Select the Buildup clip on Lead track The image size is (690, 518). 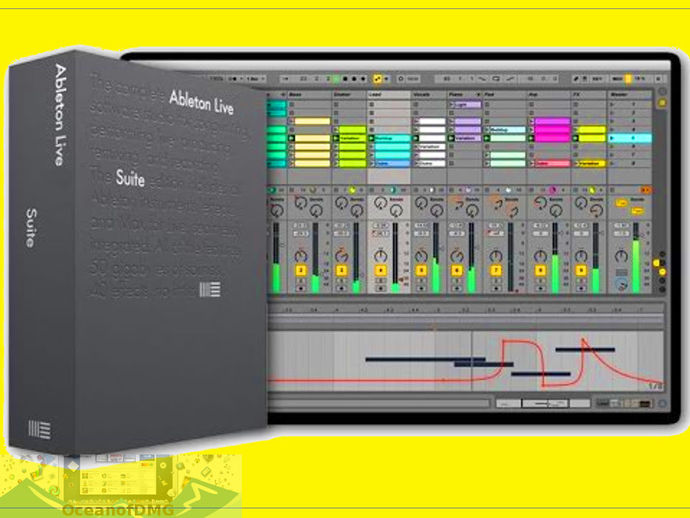click(391, 138)
